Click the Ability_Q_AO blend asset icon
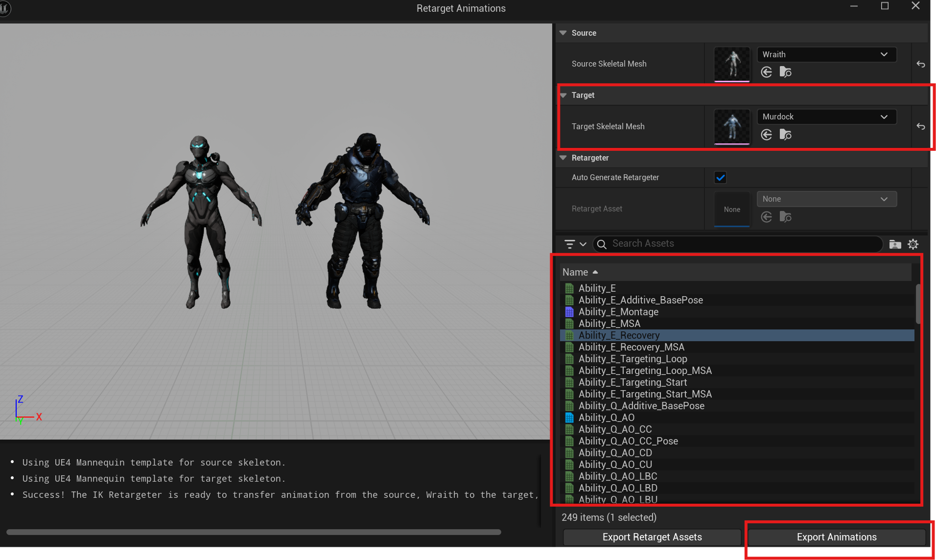This screenshot has height=560, width=936. click(x=569, y=418)
